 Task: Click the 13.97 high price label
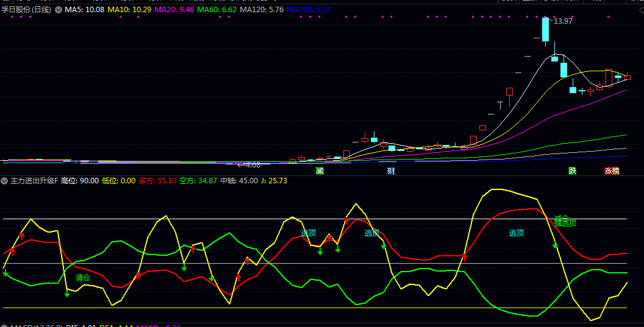[563, 21]
